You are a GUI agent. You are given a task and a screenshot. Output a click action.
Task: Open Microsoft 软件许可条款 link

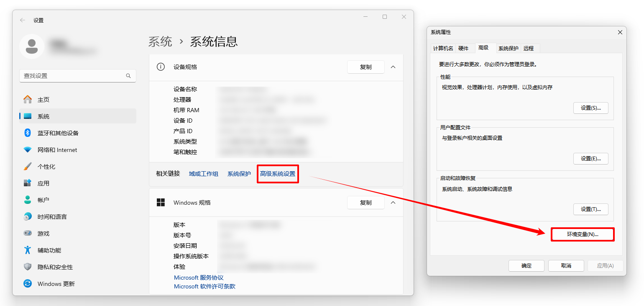(x=204, y=286)
